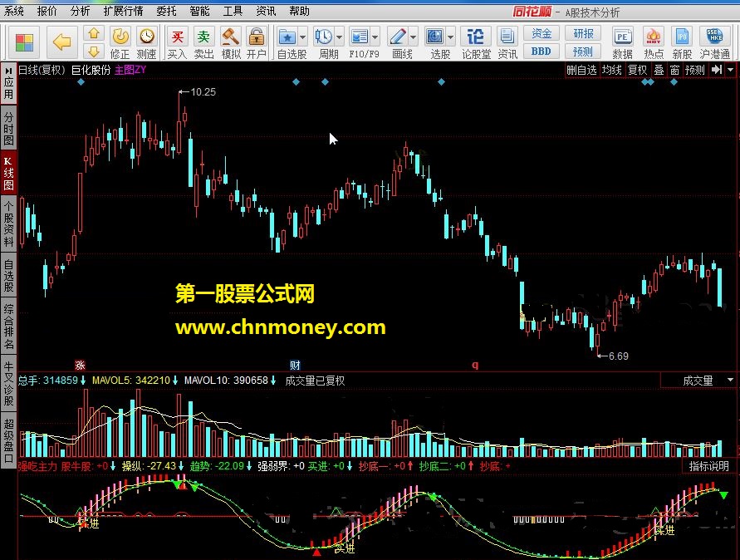Click the jump-to-end arrow beside 预测
The height and width of the screenshot is (560, 740).
pyautogui.click(x=717, y=70)
